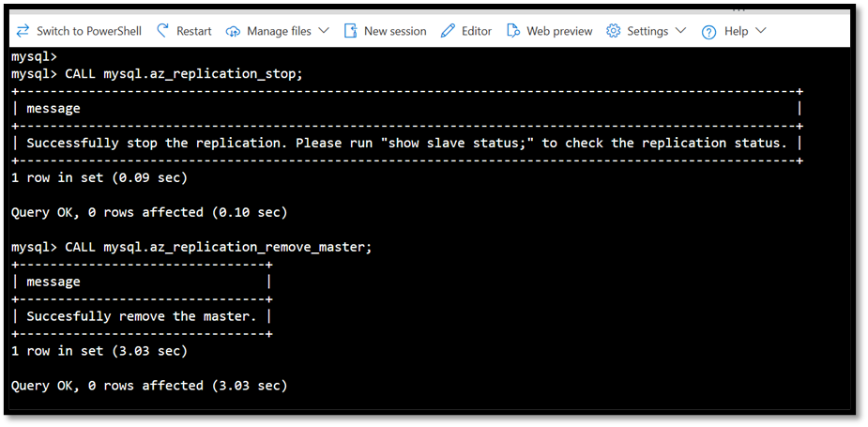This screenshot has height=427, width=868.
Task: Open the Editor via its text label
Action: [477, 31]
